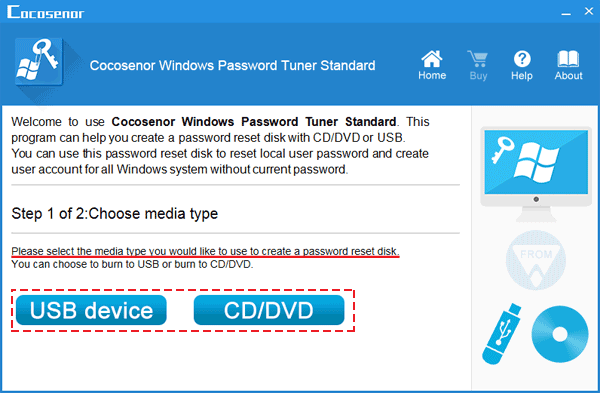Close the Cocosenor window
Screen dimensions: 600x393
coord(589,11)
